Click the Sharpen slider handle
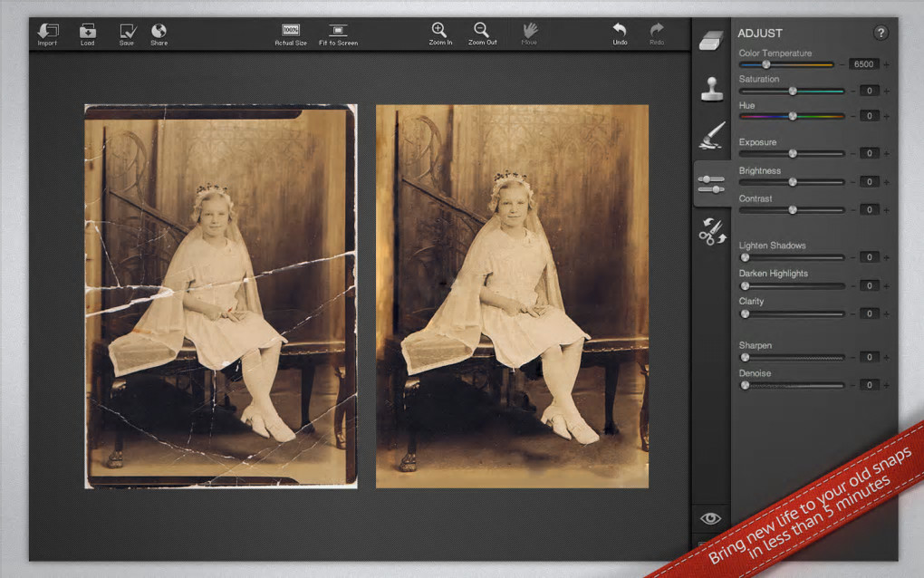The height and width of the screenshot is (578, 924). [745, 357]
